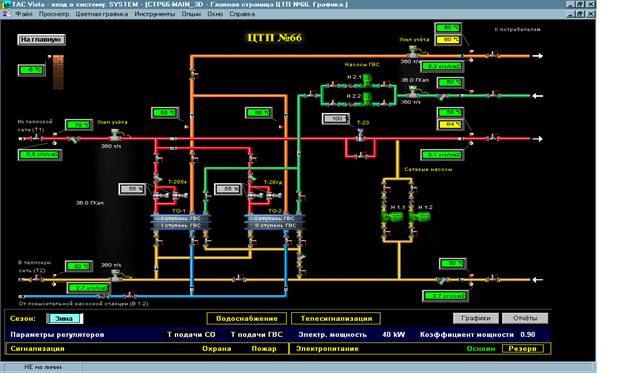
Task: Click pressure value at bottom right yellow line
Action: pyautogui.click(x=445, y=296)
